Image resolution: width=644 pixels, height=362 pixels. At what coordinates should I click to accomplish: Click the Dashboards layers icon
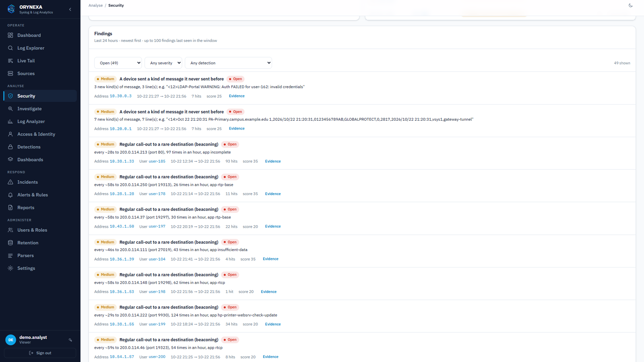10,160
